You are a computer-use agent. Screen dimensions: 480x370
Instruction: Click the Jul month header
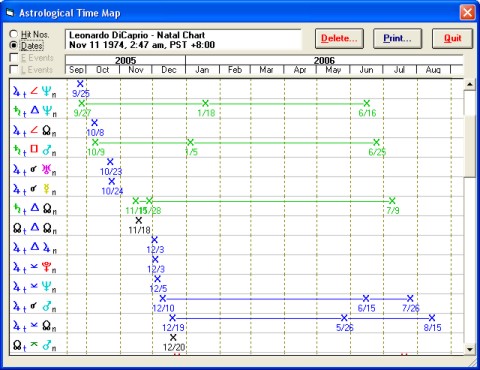[399, 70]
